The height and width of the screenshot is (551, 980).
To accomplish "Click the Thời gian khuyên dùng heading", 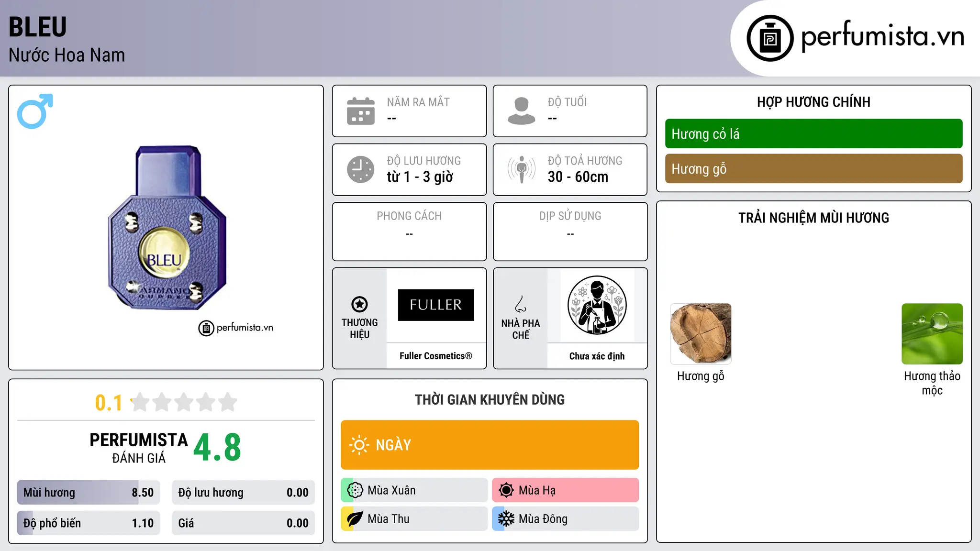I will point(490,399).
